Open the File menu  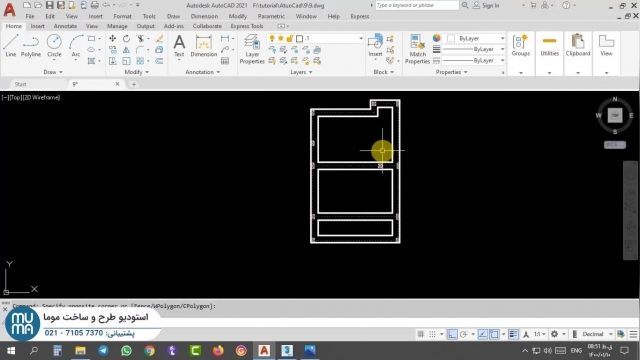(30, 16)
